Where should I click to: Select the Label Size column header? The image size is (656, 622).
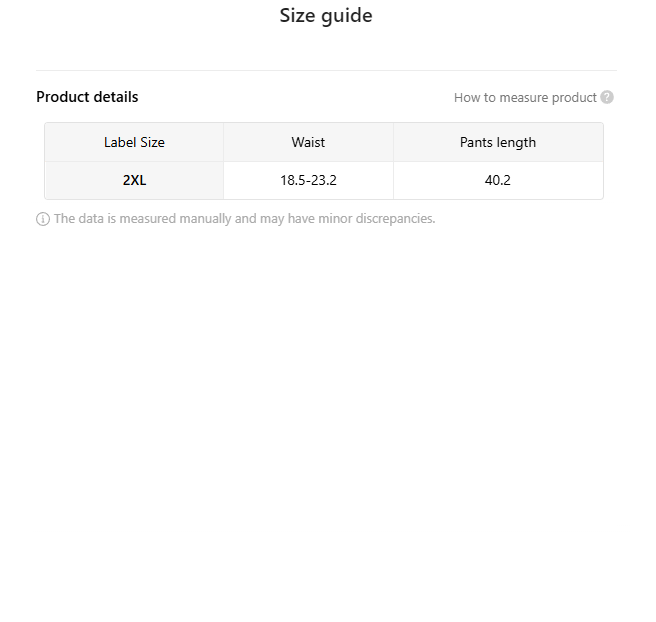tap(134, 142)
